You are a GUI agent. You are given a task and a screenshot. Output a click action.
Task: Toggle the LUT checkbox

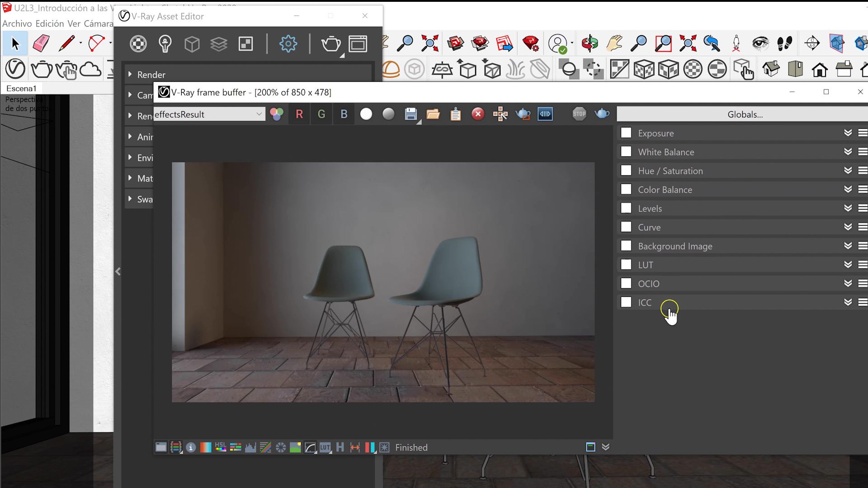(x=626, y=265)
